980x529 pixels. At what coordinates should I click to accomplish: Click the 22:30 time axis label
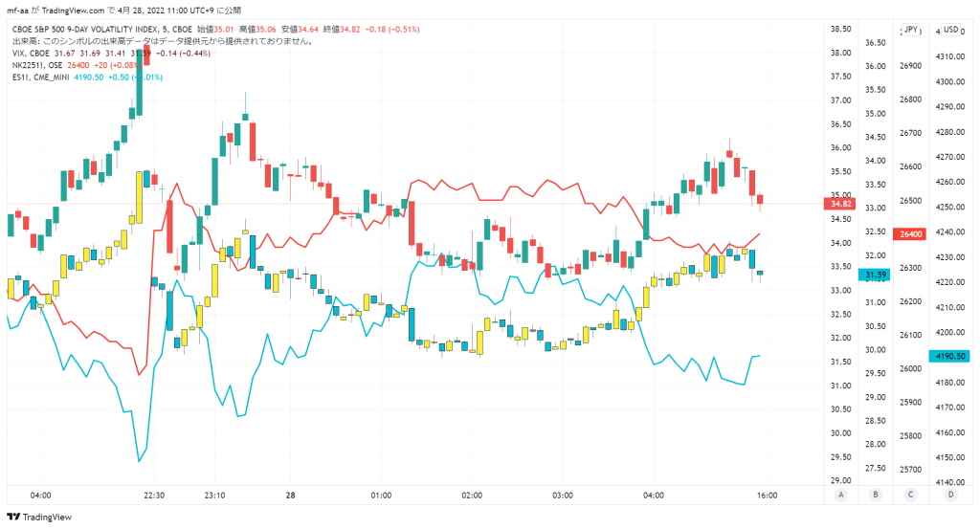click(x=154, y=496)
